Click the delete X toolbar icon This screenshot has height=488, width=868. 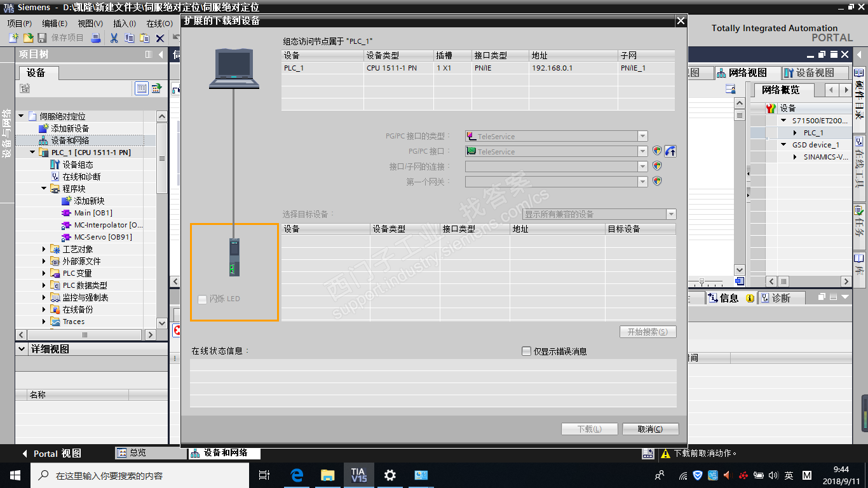coord(159,38)
